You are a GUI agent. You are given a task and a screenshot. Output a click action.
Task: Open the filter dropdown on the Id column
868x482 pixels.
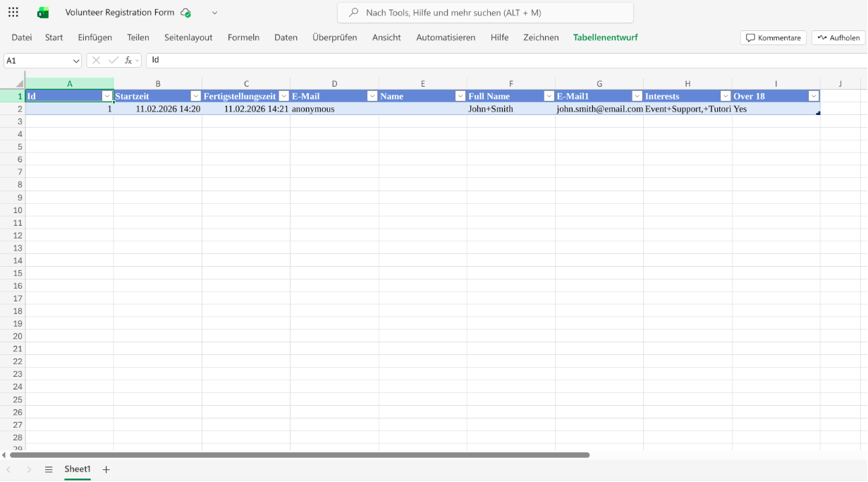click(x=107, y=95)
